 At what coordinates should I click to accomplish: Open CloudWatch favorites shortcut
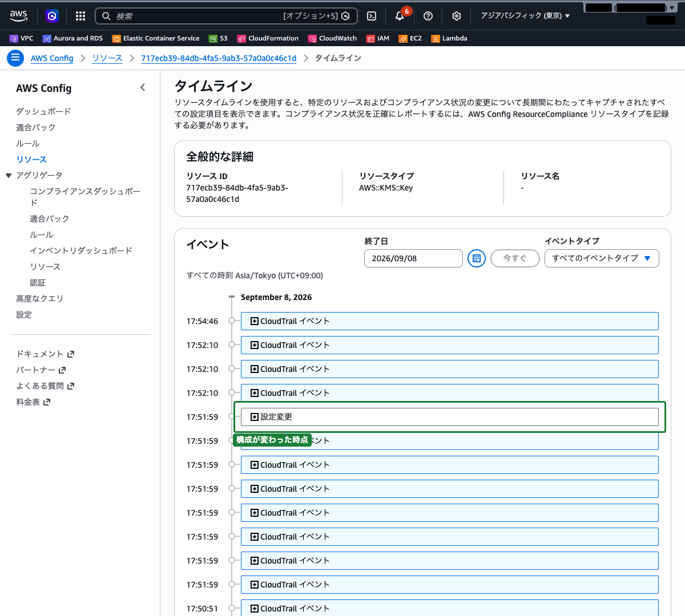point(332,38)
